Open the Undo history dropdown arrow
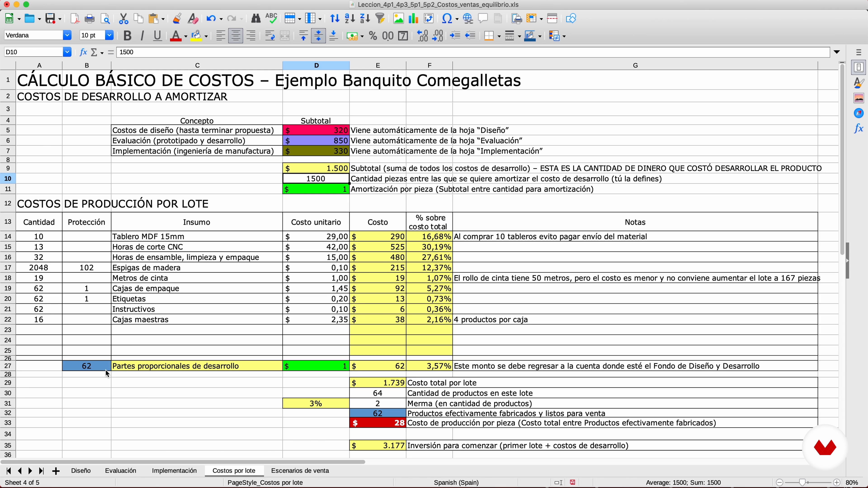Image resolution: width=868 pixels, height=488 pixels. (221, 19)
